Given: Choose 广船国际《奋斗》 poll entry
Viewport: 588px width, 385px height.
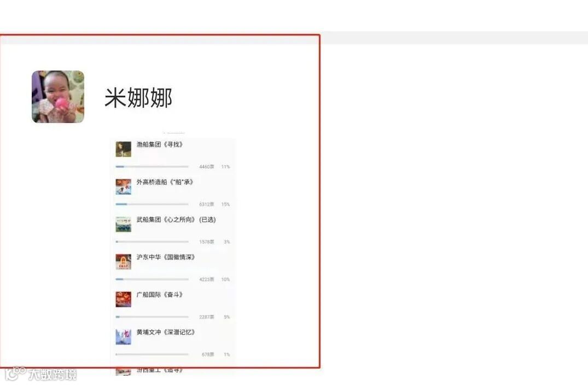Looking at the screenshot, I should point(159,295).
